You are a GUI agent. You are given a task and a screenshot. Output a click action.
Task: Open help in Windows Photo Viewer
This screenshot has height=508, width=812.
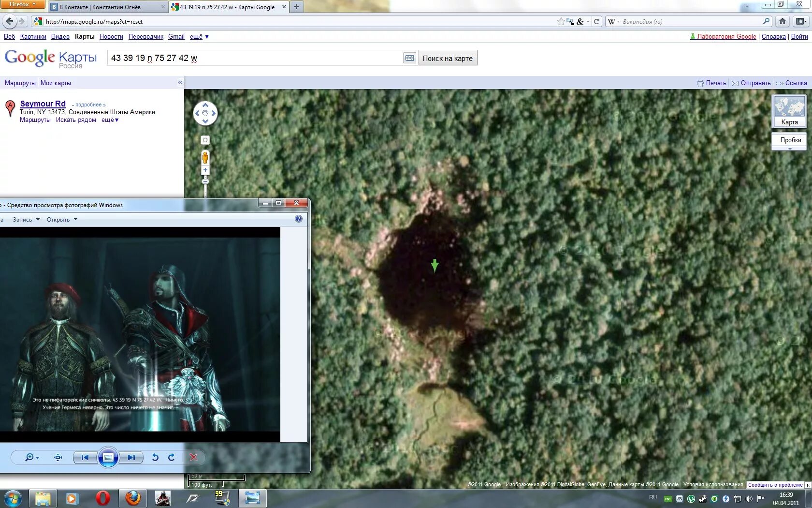299,219
